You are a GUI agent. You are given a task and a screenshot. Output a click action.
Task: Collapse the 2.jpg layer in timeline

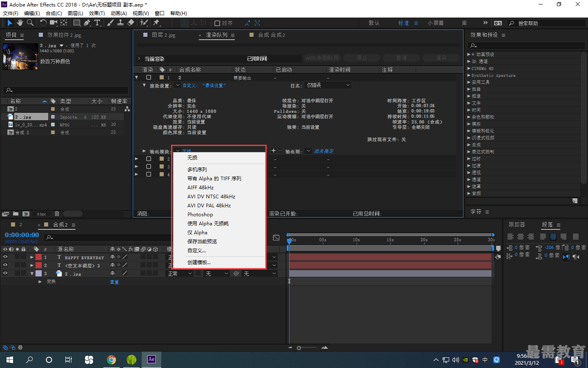(32, 274)
